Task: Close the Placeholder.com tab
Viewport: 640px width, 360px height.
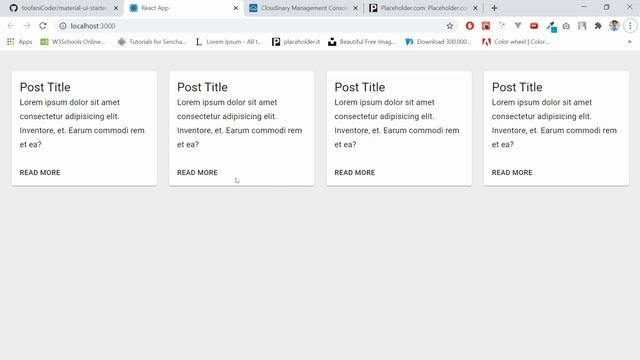Action: 476,8
